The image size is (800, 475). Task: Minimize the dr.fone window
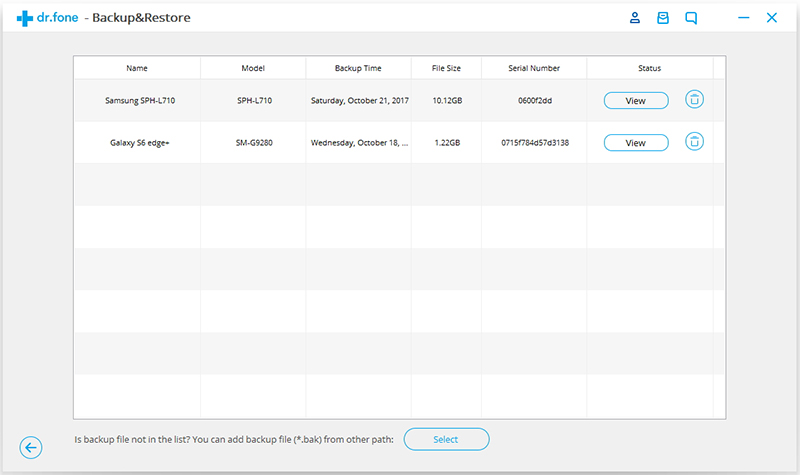pyautogui.click(x=744, y=18)
